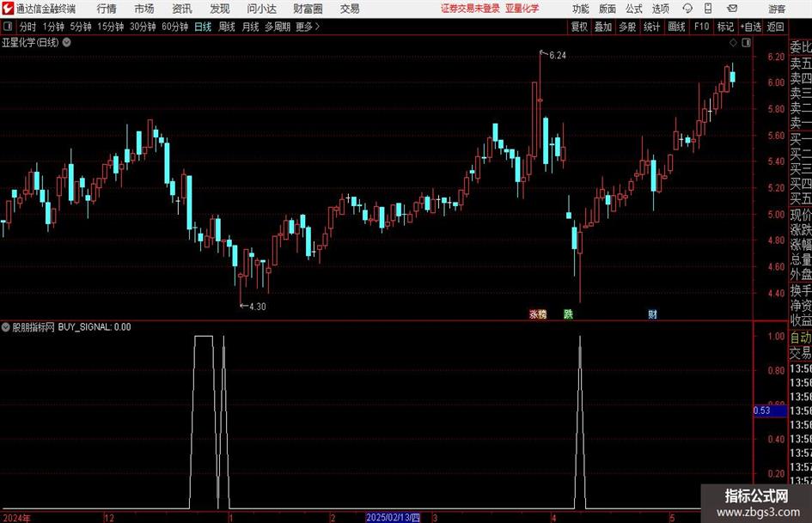Viewport: 812px width, 523px height.
Task: Click the green 跌 event marker
Action: [568, 313]
